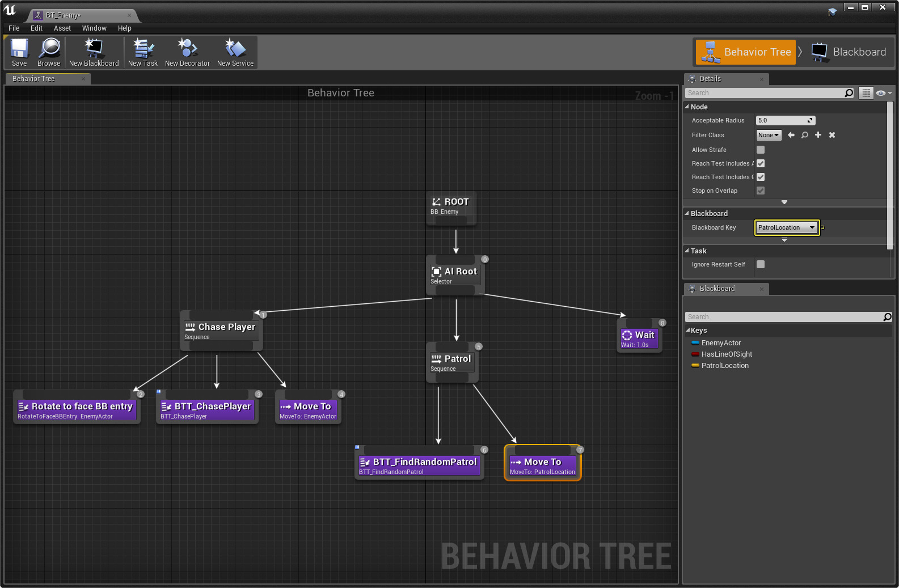Create a New Blackboard from toolbar
The height and width of the screenshot is (588, 899).
click(x=94, y=52)
